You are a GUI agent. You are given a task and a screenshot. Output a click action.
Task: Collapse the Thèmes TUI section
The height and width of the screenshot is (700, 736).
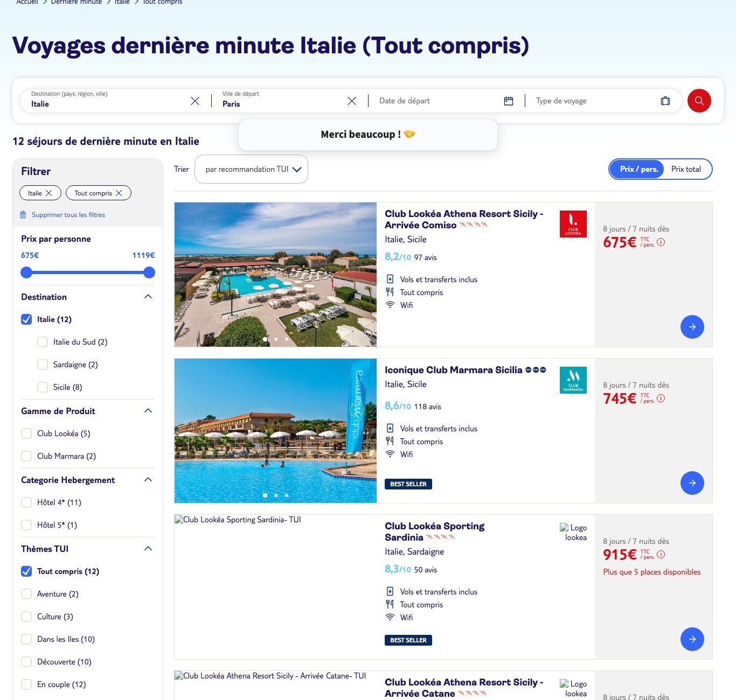point(148,549)
